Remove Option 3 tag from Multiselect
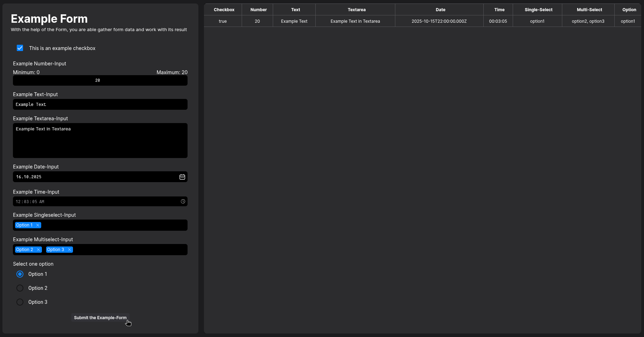 pyautogui.click(x=69, y=250)
